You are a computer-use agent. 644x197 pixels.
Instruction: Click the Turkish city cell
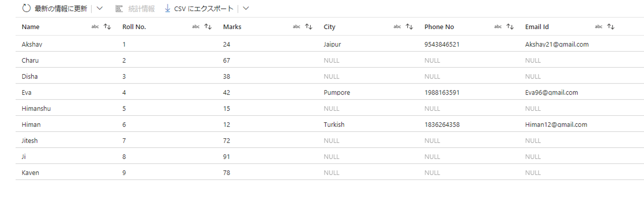tap(334, 125)
